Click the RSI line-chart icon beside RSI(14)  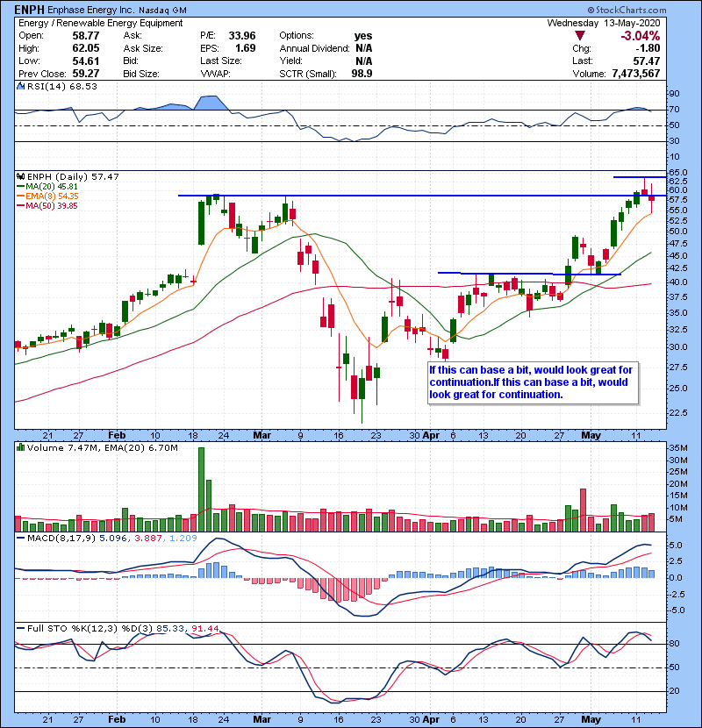point(20,86)
